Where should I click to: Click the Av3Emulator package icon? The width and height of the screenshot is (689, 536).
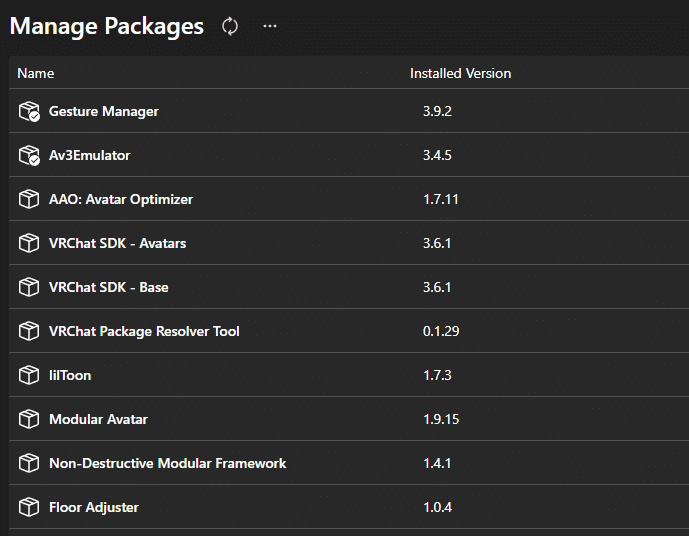tap(29, 155)
